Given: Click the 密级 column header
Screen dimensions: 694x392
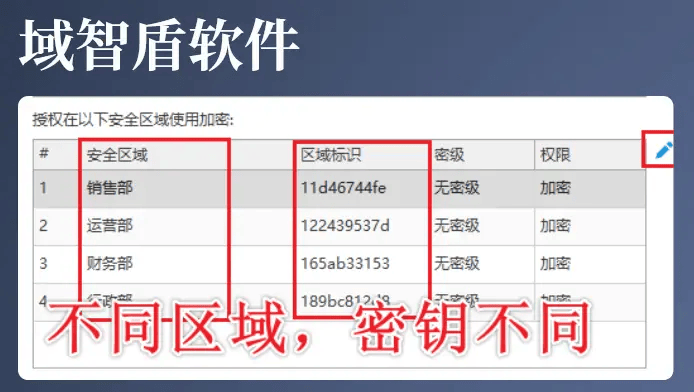Looking at the screenshot, I should click(x=449, y=155).
